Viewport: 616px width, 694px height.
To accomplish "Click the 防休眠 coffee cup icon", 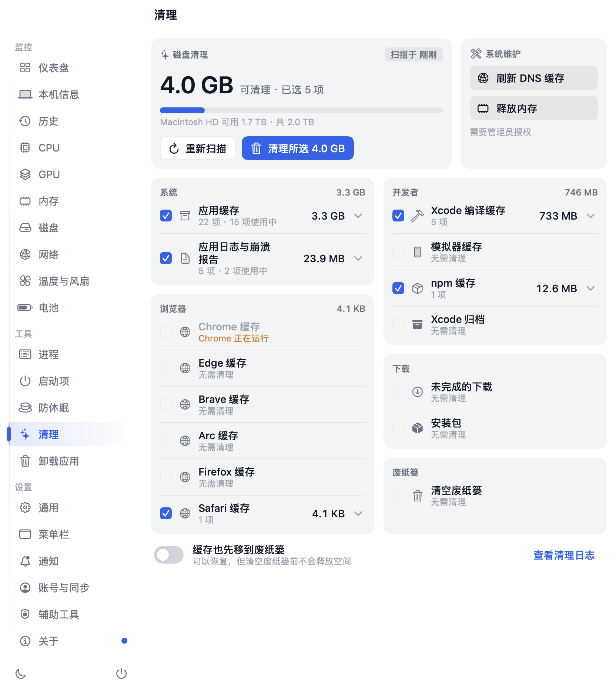I will click(25, 408).
